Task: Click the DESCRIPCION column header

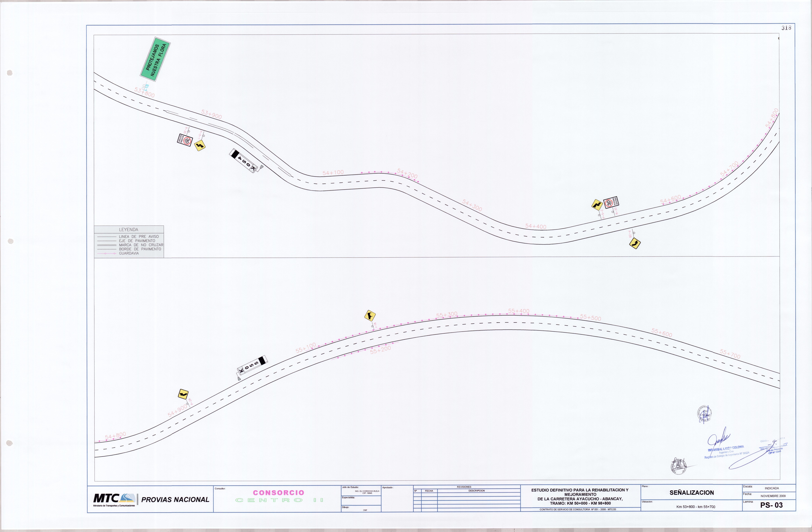Action: point(477,491)
